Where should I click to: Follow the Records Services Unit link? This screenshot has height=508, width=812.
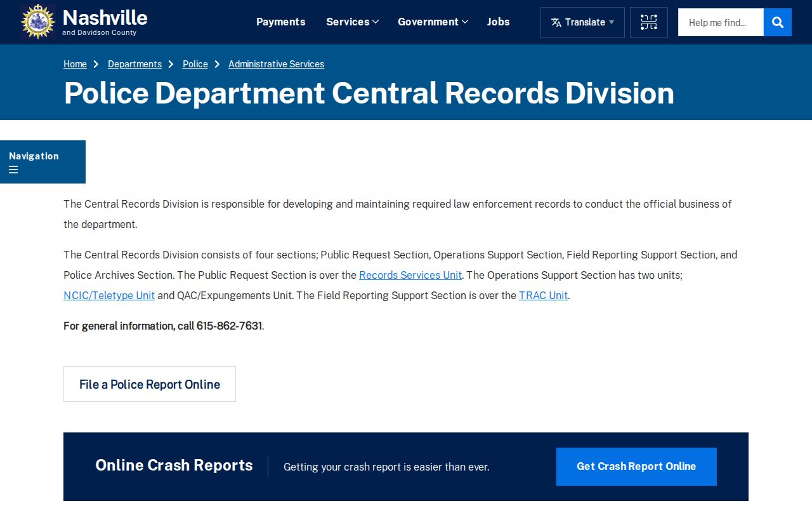[x=410, y=275]
